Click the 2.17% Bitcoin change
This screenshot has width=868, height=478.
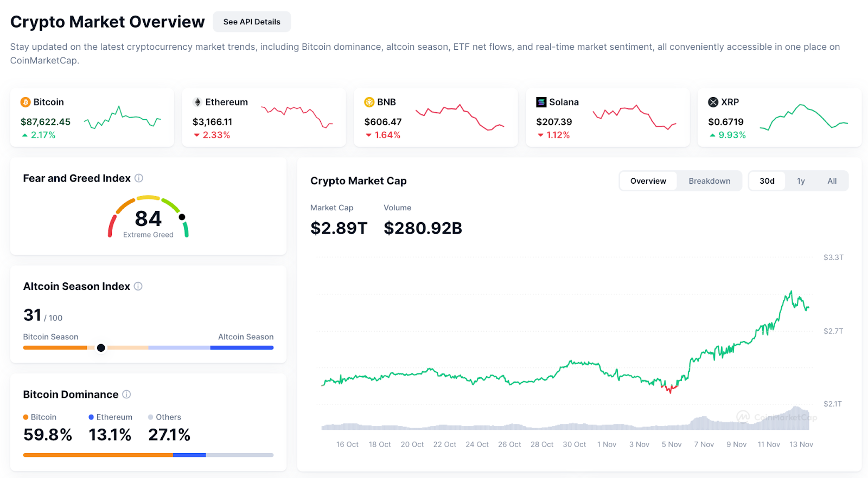43,135
